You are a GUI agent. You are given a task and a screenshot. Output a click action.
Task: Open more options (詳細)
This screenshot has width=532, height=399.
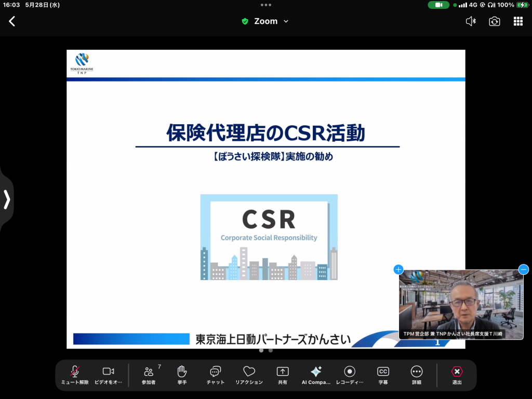click(x=417, y=375)
